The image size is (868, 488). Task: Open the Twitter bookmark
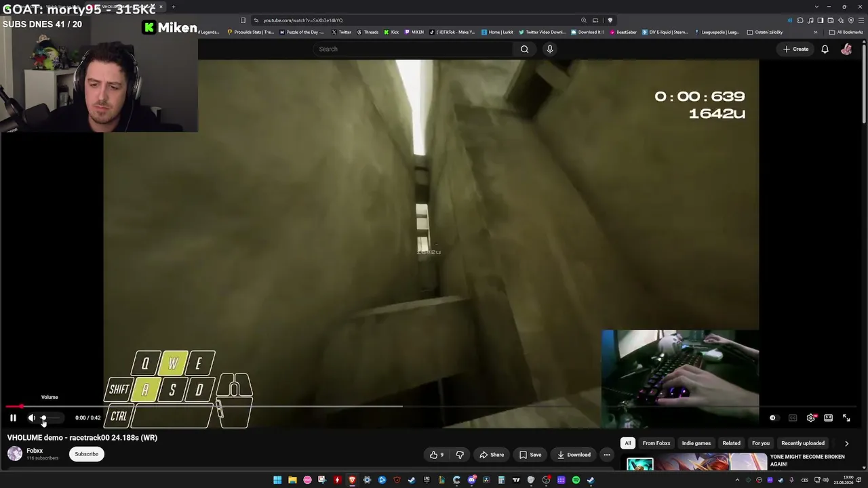[x=342, y=32]
